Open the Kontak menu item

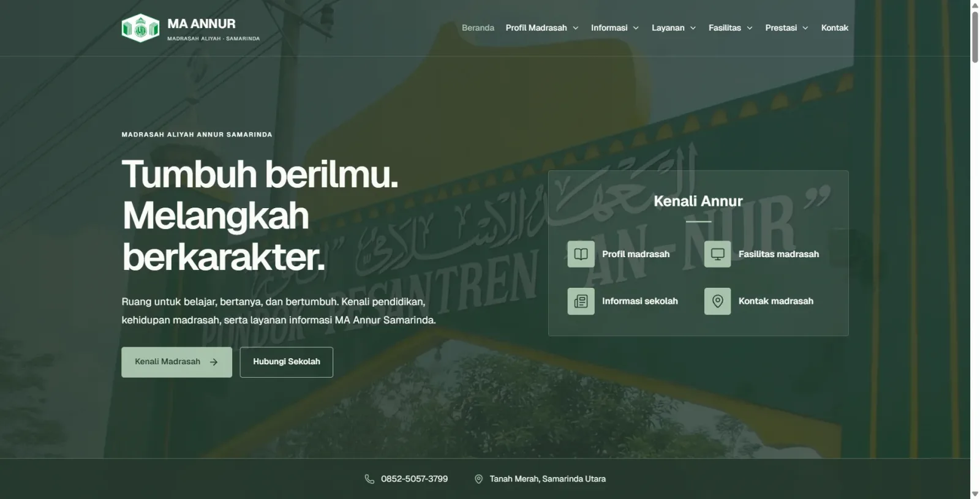point(835,28)
